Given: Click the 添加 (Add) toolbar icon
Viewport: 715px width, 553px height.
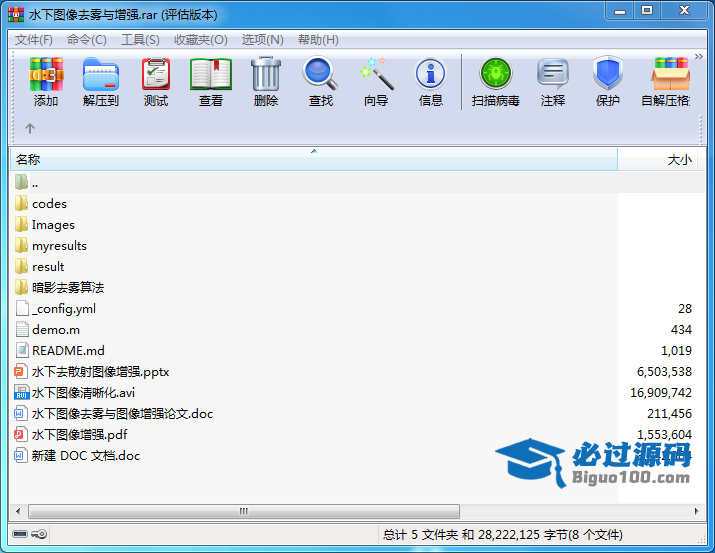Looking at the screenshot, I should 46,82.
